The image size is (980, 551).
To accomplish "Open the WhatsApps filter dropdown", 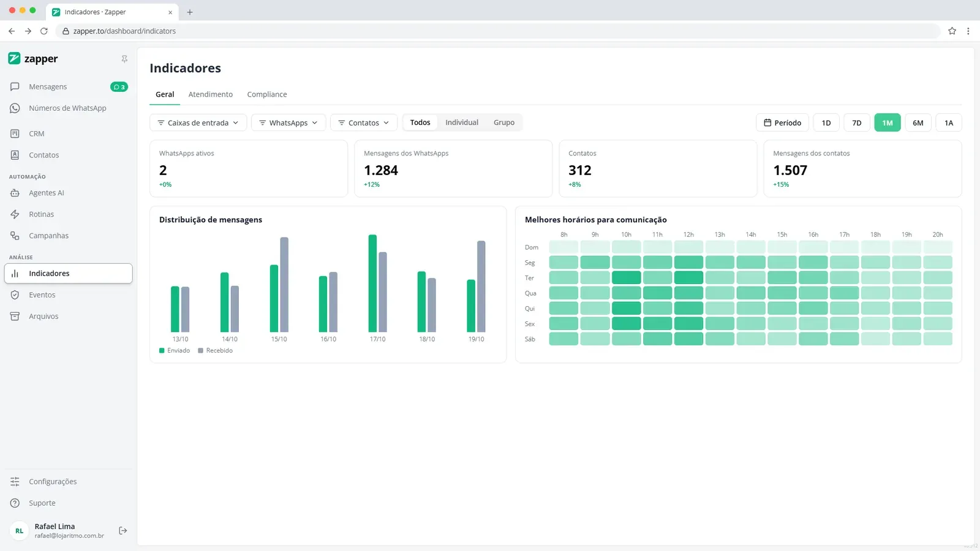I will coord(288,123).
